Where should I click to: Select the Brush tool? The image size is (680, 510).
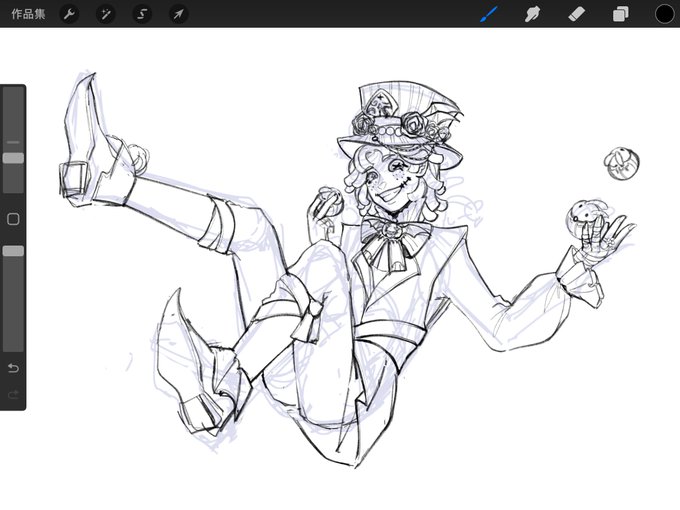click(x=490, y=14)
